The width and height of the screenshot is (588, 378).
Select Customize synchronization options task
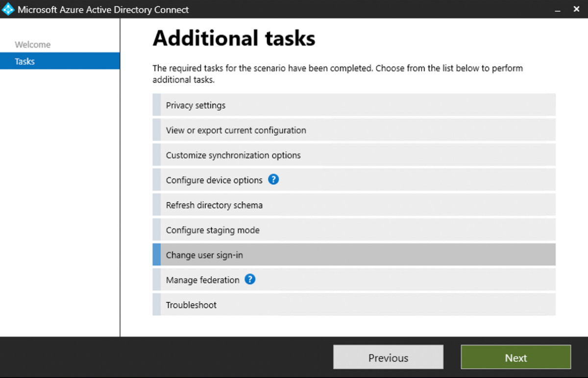[x=354, y=155]
